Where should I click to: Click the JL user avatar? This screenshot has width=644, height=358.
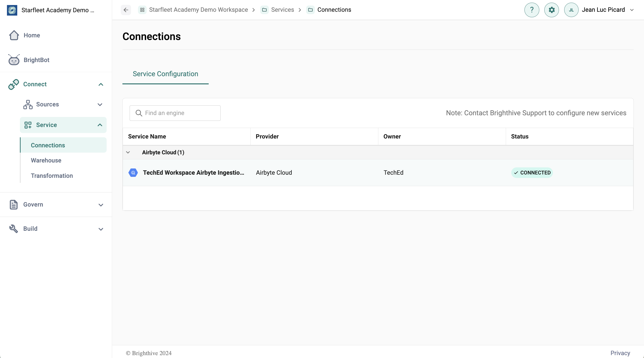click(x=571, y=10)
